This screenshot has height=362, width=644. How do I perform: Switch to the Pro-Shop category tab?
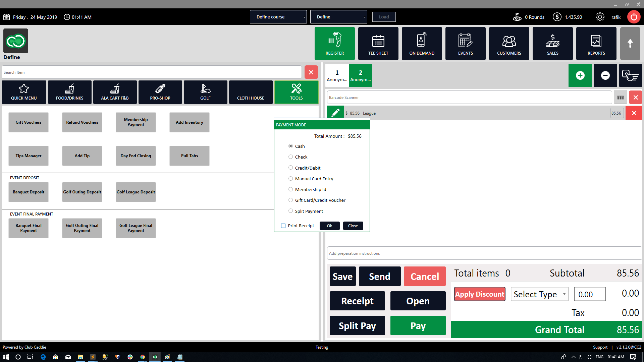(x=160, y=92)
